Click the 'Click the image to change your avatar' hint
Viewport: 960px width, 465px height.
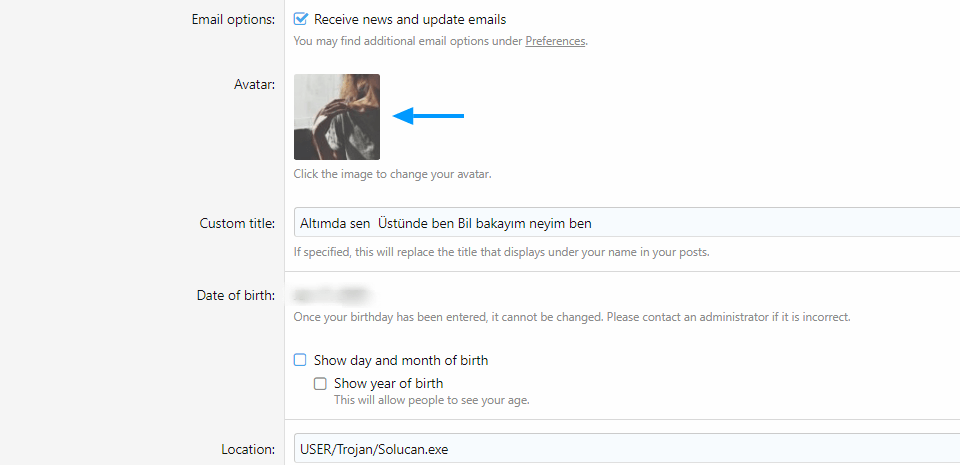click(392, 174)
